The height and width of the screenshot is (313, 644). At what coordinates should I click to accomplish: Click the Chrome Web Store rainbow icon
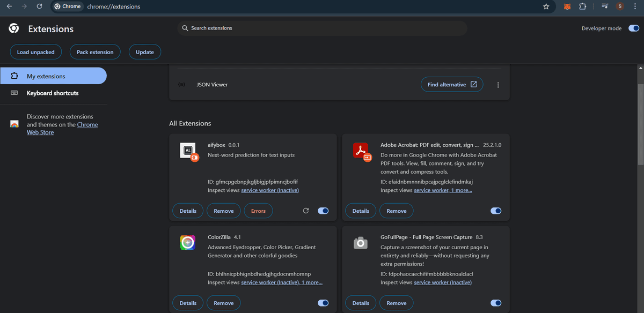pos(14,124)
